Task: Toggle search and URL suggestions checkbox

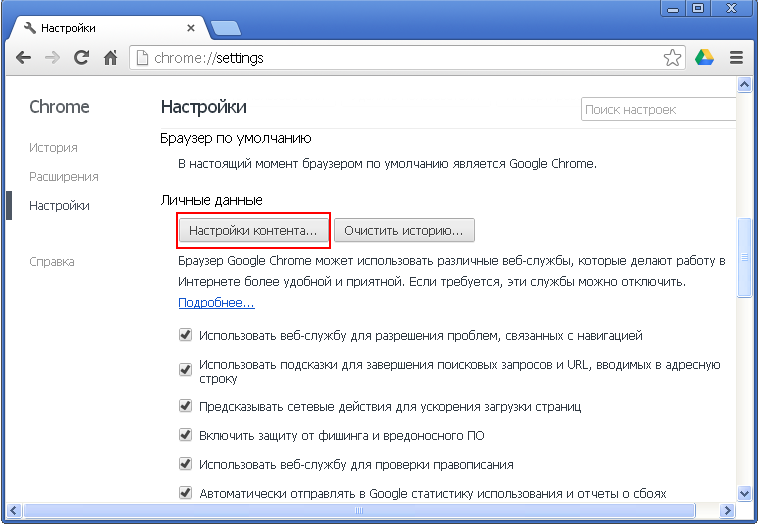Action: pos(185,370)
